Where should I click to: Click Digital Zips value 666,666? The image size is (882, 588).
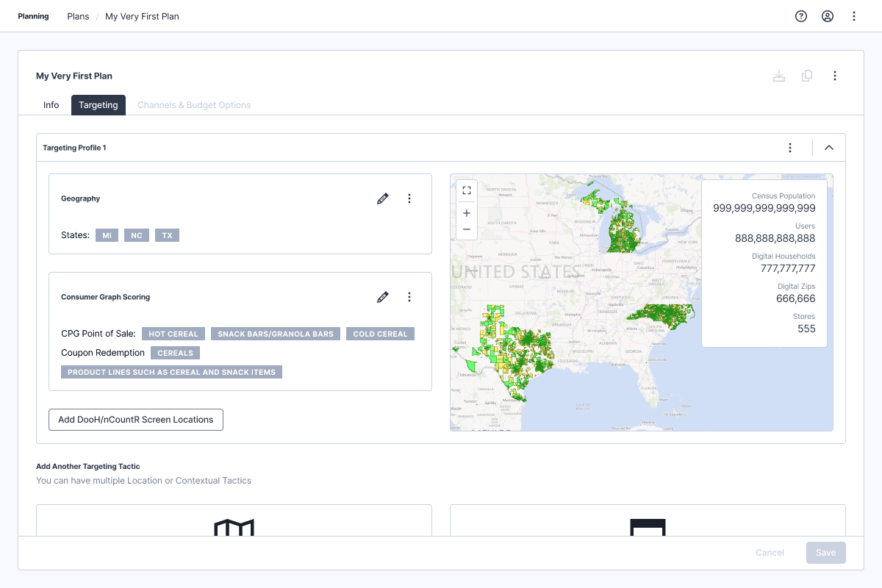pos(796,298)
